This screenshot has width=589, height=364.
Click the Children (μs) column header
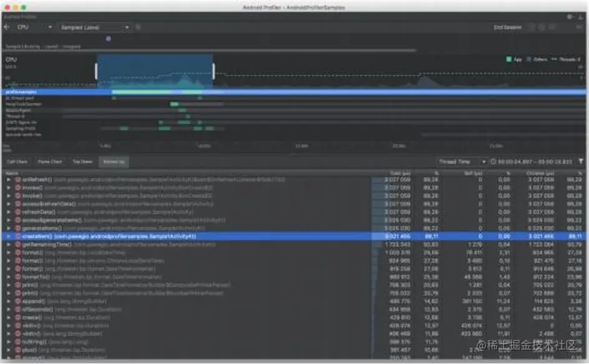tap(540, 173)
